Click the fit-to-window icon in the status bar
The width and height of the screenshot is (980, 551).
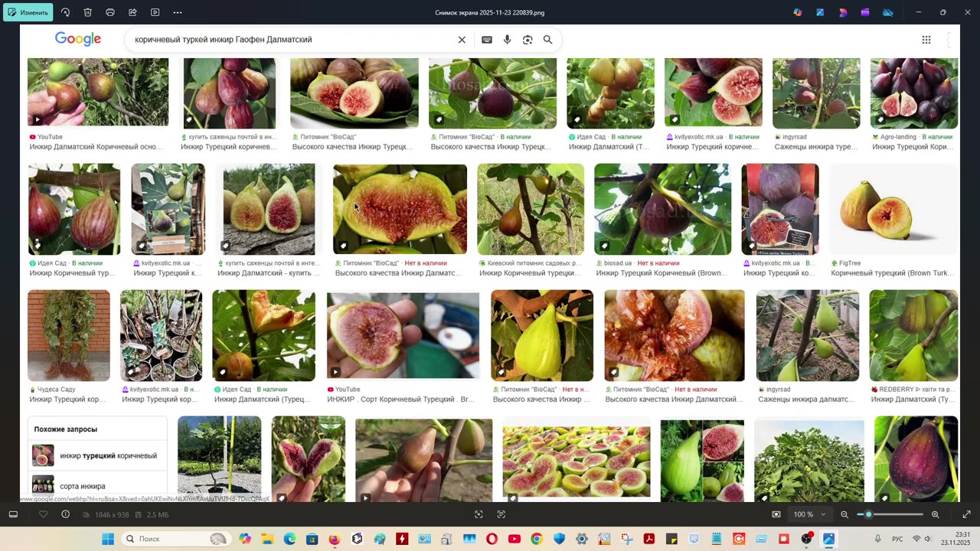point(479,514)
